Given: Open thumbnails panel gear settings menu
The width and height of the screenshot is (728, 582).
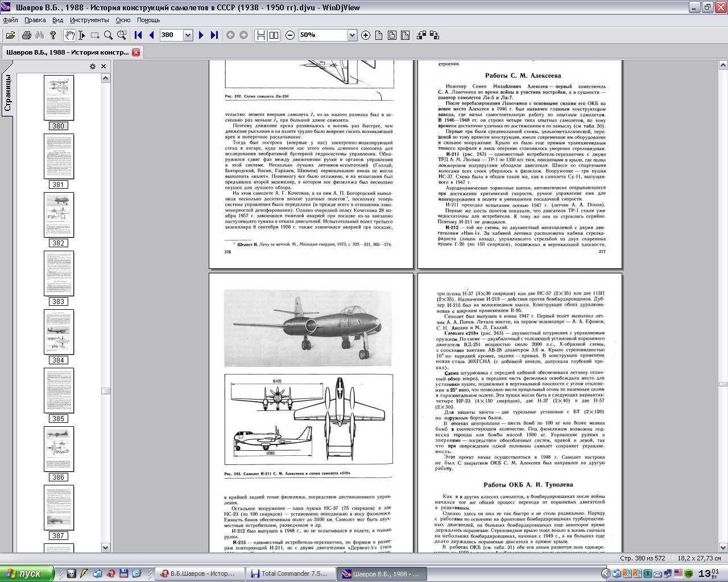Looking at the screenshot, I should coord(93,66).
